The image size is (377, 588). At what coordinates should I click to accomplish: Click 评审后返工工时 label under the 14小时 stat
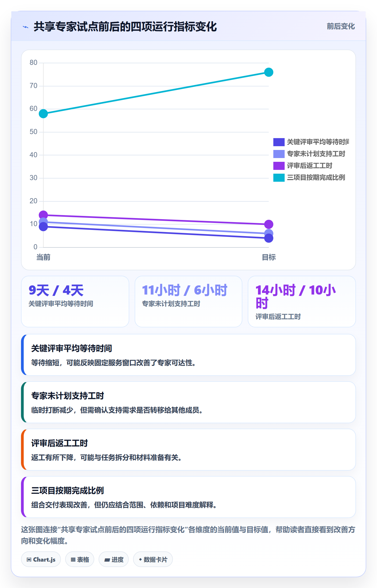(x=278, y=317)
